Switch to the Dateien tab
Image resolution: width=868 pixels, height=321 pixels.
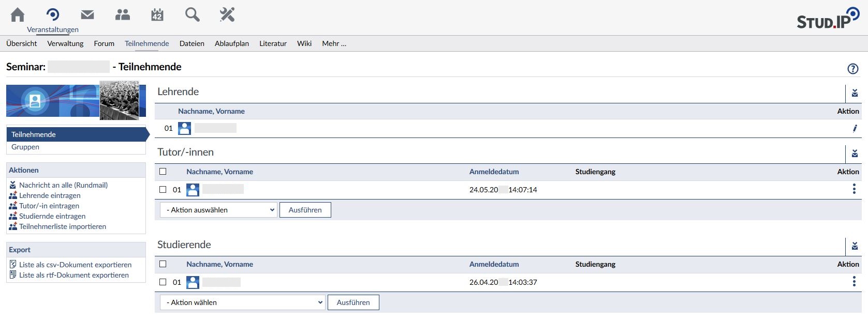click(x=192, y=43)
